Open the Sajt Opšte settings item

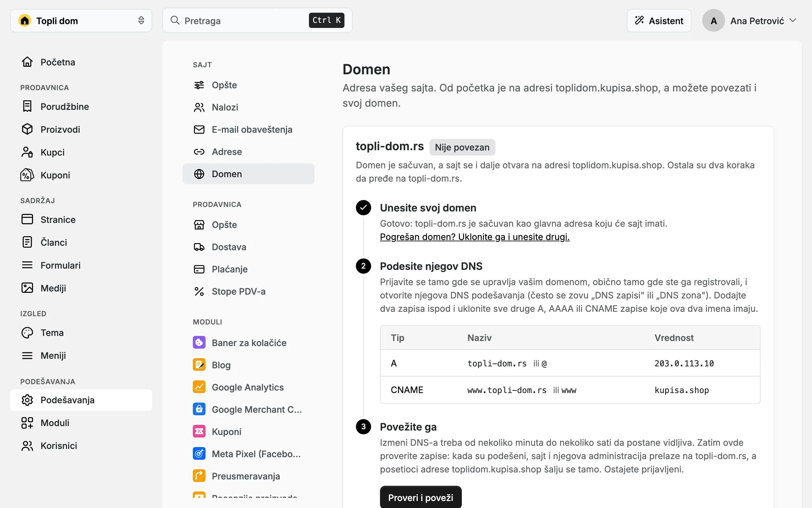tap(249, 85)
